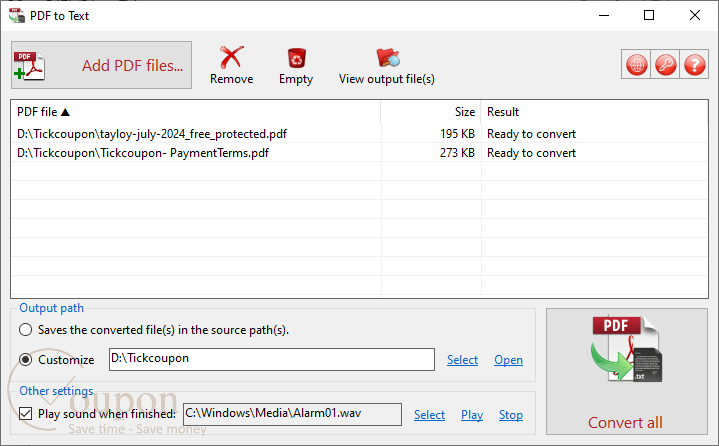
Task: Click the Stop sound link
Action: coord(511,415)
